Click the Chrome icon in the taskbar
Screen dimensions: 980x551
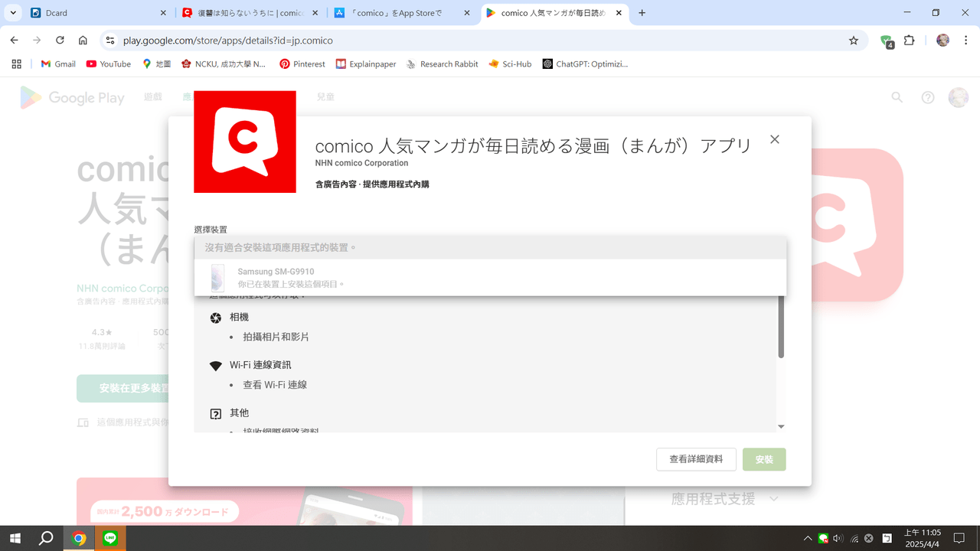pos(78,538)
